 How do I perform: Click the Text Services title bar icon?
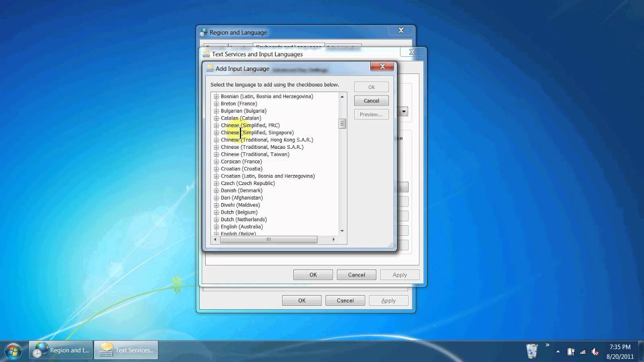click(x=206, y=54)
